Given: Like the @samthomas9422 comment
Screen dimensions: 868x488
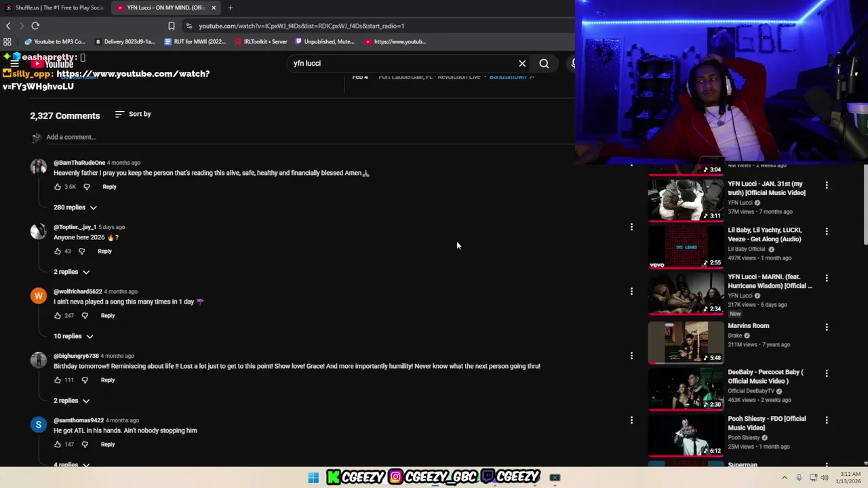Looking at the screenshot, I should (x=58, y=444).
